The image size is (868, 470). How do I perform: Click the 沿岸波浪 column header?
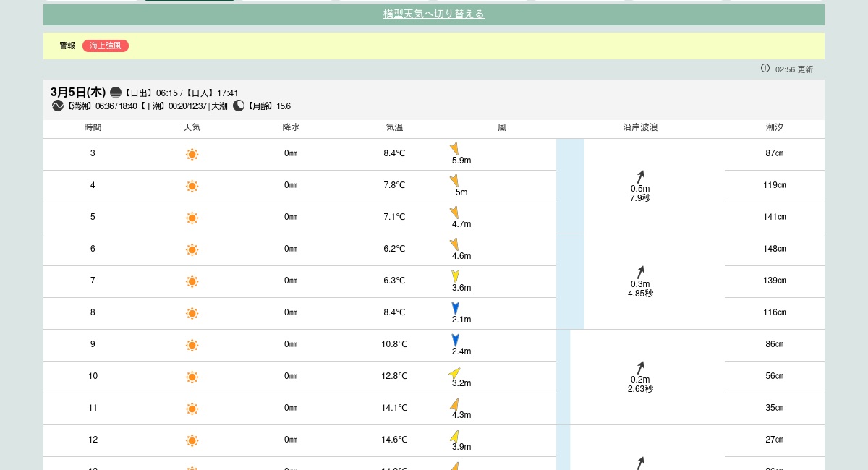640,127
